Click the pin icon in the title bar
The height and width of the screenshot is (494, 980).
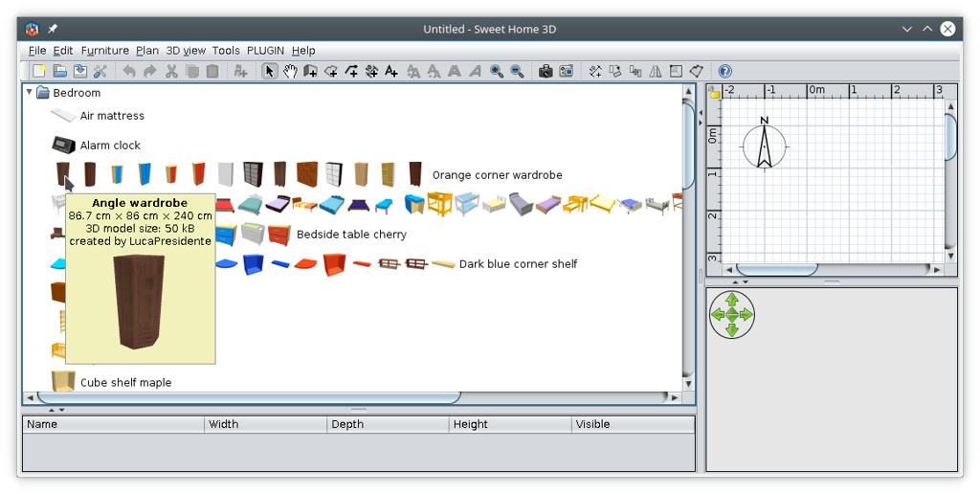point(53,29)
